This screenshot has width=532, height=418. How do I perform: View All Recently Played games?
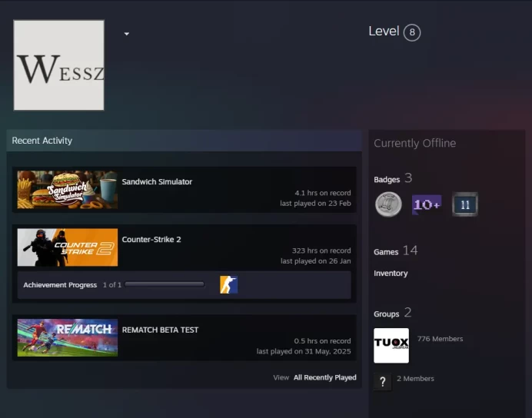(324, 377)
